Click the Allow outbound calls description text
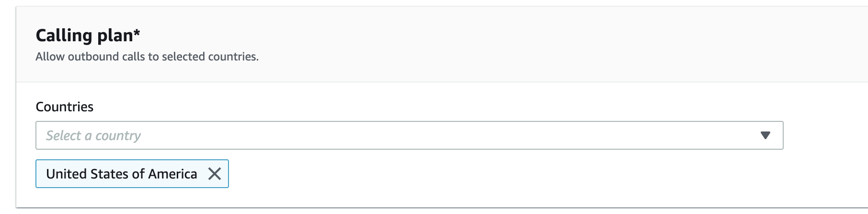This screenshot has width=868, height=214. pos(147,57)
